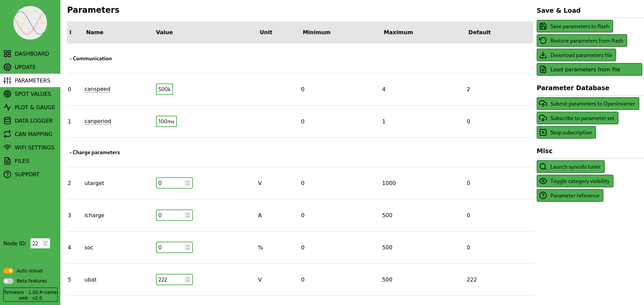Click the Node ID stepper arrows
This screenshot has width=644, height=305.
pyautogui.click(x=45, y=243)
